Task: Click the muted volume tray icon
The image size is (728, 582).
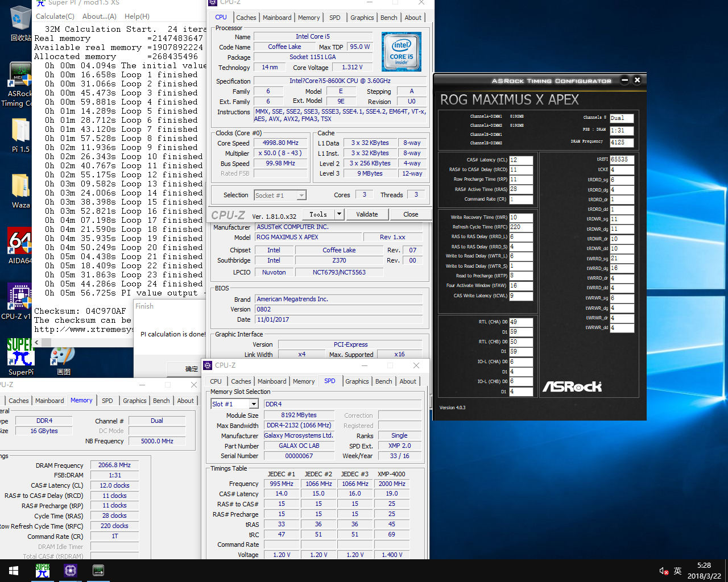Action: coord(664,571)
